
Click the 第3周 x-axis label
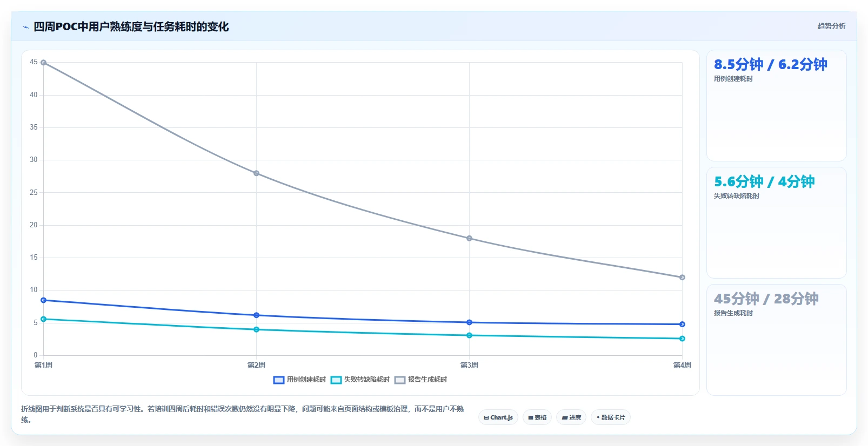point(469,366)
